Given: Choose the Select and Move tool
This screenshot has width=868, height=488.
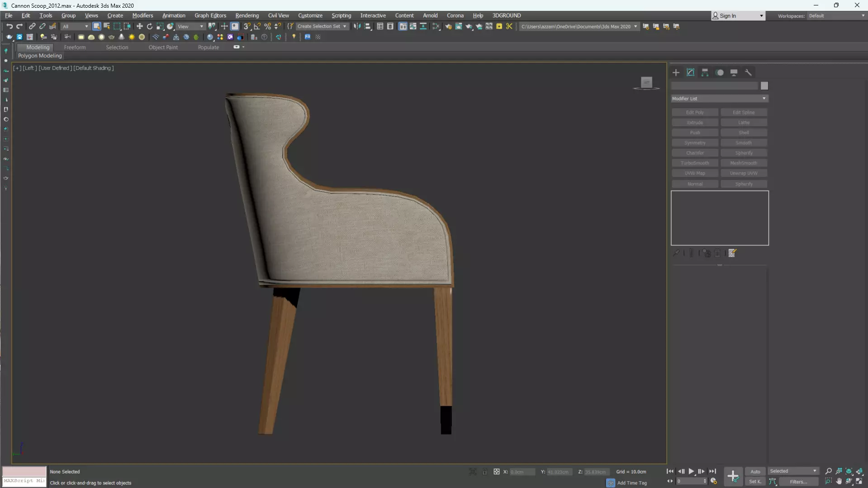Looking at the screenshot, I should pos(139,26).
